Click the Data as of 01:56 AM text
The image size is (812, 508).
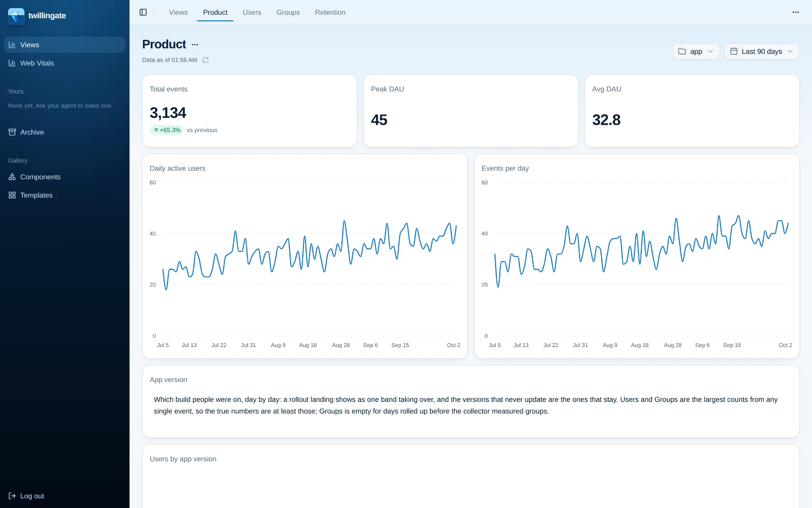pos(170,60)
